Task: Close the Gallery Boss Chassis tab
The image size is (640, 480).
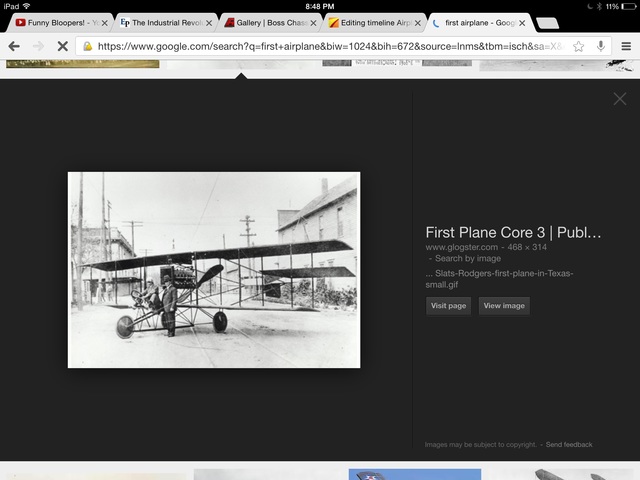Action: 313,23
